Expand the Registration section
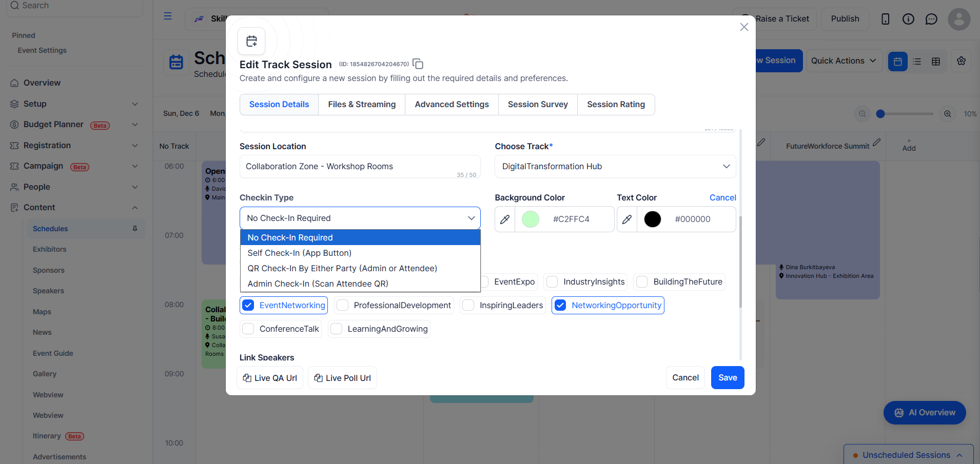The image size is (980, 464). pyautogui.click(x=135, y=146)
